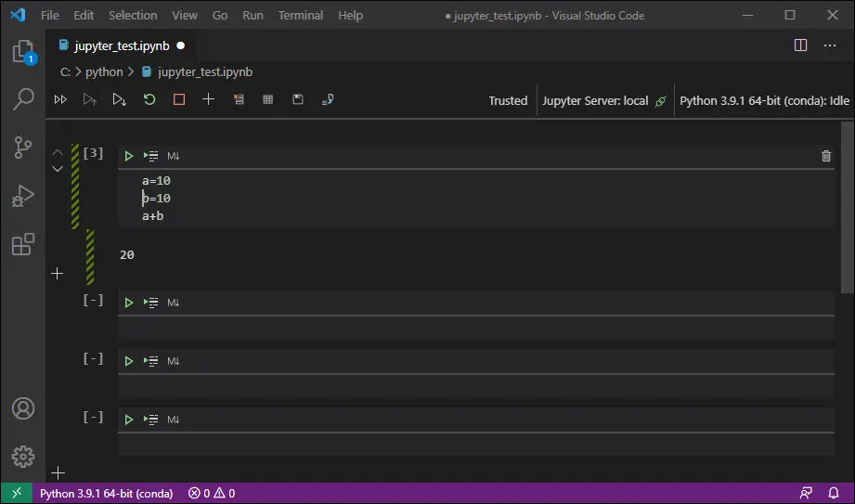
Task: Click the C: breadcrumb segment
Action: pos(65,72)
